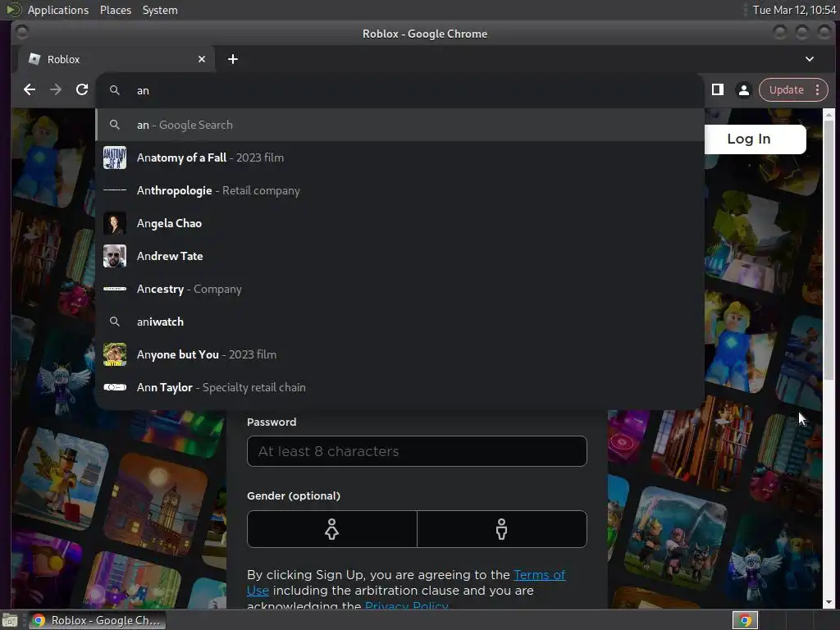Go back using the browser back arrow
This screenshot has width=840, height=630.
coord(30,90)
